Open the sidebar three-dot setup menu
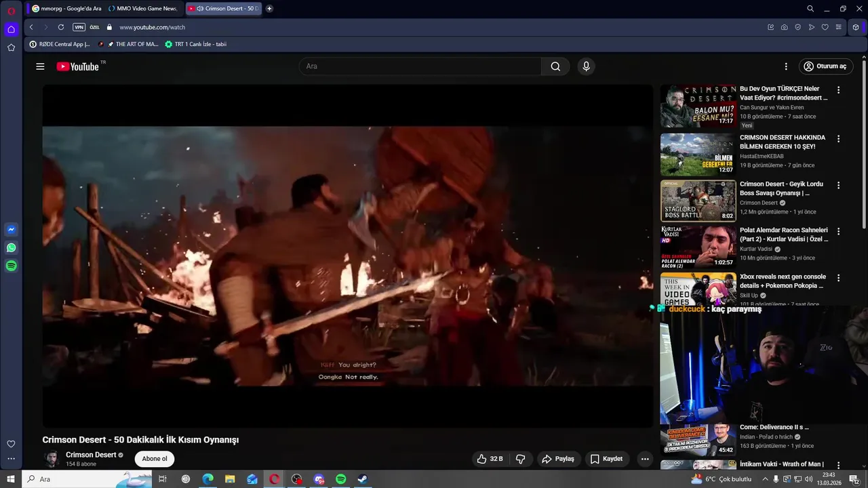Viewport: 868px width, 488px height. pyautogui.click(x=11, y=459)
